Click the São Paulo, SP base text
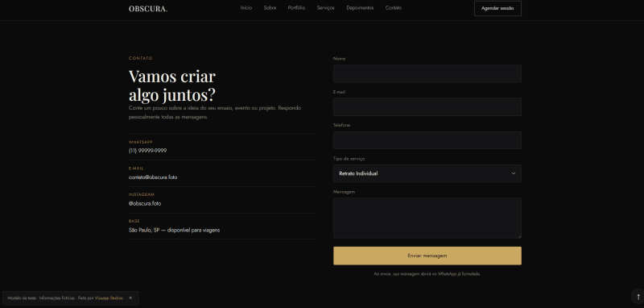 [x=174, y=231]
